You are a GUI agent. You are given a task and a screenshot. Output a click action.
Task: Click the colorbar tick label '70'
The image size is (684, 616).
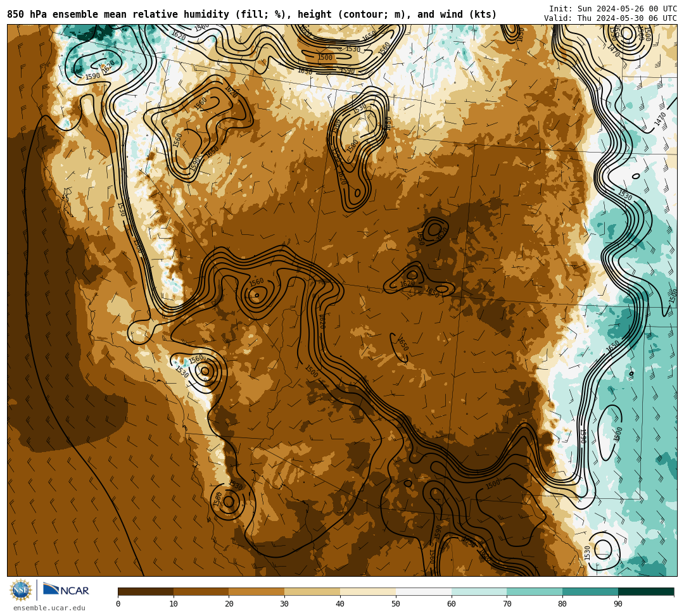pos(507,604)
